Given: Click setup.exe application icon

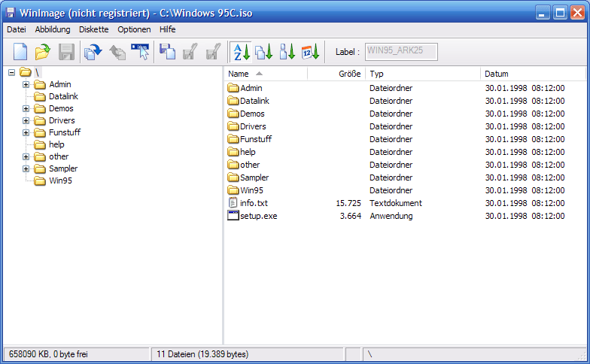Looking at the screenshot, I should coord(233,215).
